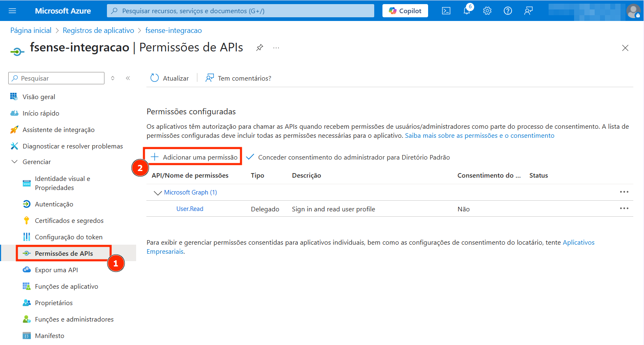Collapse the sidebar with double chevron
The height and width of the screenshot is (345, 644).
click(x=128, y=78)
